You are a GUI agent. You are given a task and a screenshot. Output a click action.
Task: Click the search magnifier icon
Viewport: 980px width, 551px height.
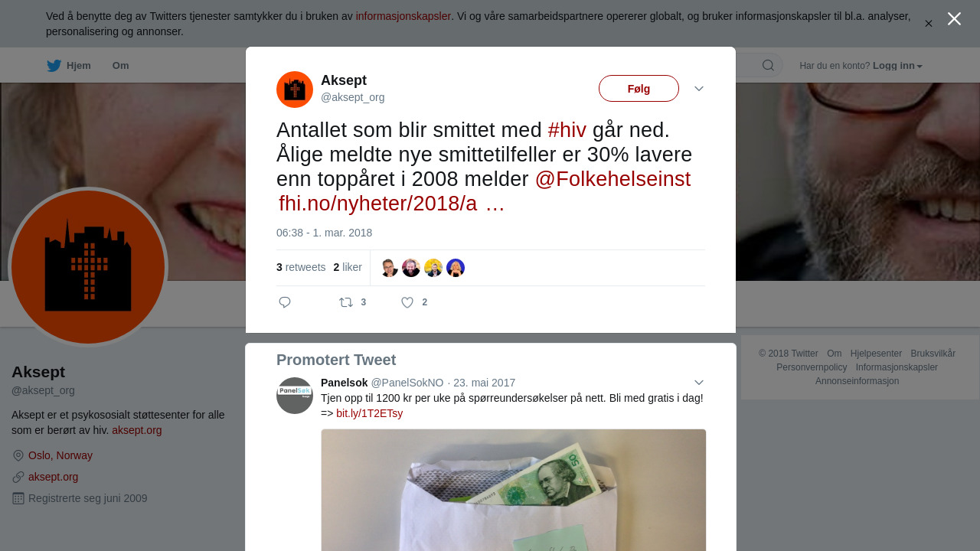click(x=768, y=65)
